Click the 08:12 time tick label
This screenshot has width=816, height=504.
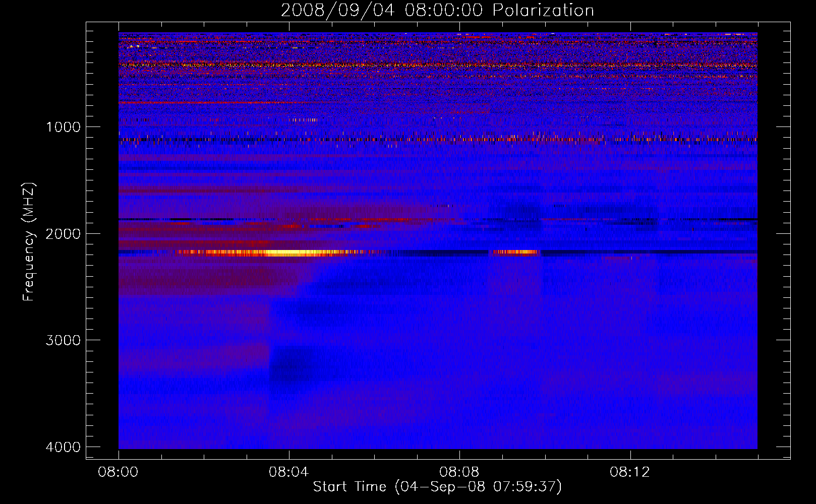tap(629, 472)
